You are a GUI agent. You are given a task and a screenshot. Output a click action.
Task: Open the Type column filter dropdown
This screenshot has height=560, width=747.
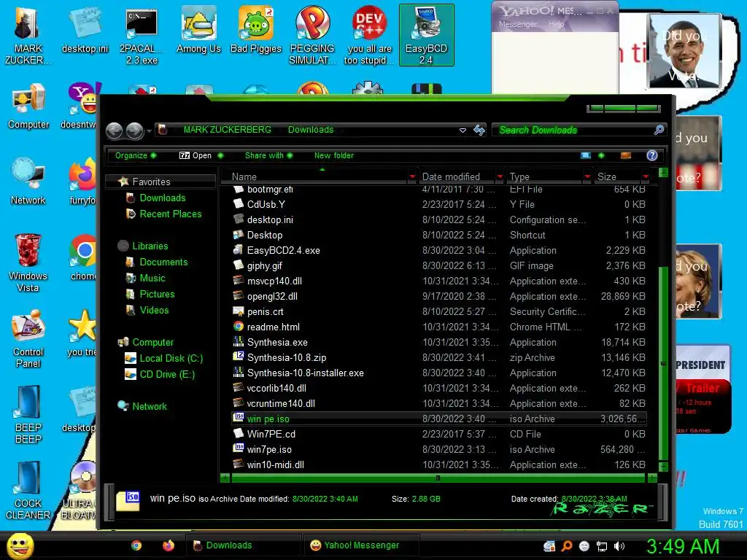pyautogui.click(x=587, y=176)
